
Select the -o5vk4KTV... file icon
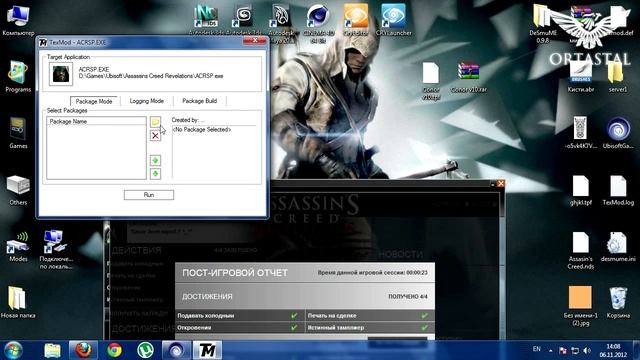coord(580,133)
